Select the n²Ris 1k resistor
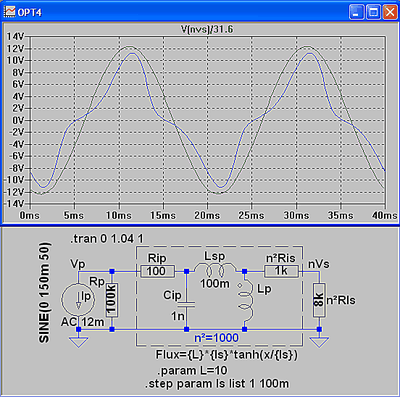 [x=281, y=271]
